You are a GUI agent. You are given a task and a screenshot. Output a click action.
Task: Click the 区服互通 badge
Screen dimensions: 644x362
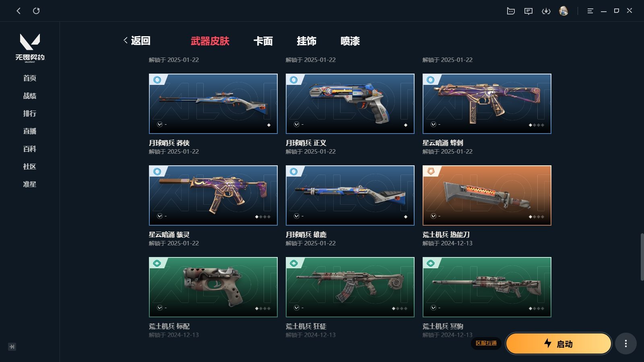[x=486, y=343]
